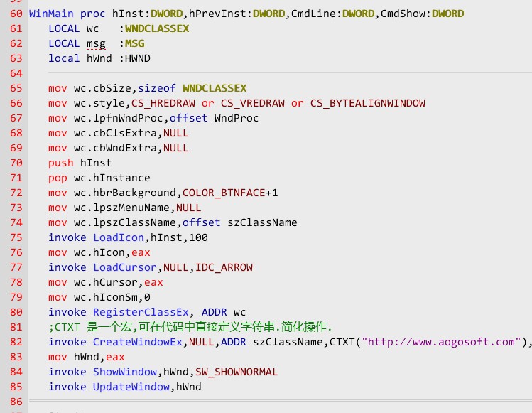Click wc.cbWndExtra on line 69
The height and width of the screenshot is (413, 532).
pyautogui.click(x=115, y=148)
